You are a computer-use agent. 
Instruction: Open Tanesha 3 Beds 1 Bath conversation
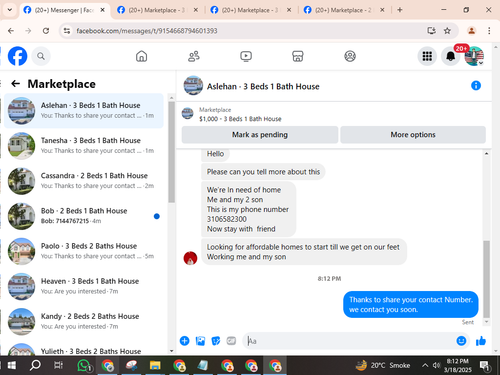pos(84,146)
